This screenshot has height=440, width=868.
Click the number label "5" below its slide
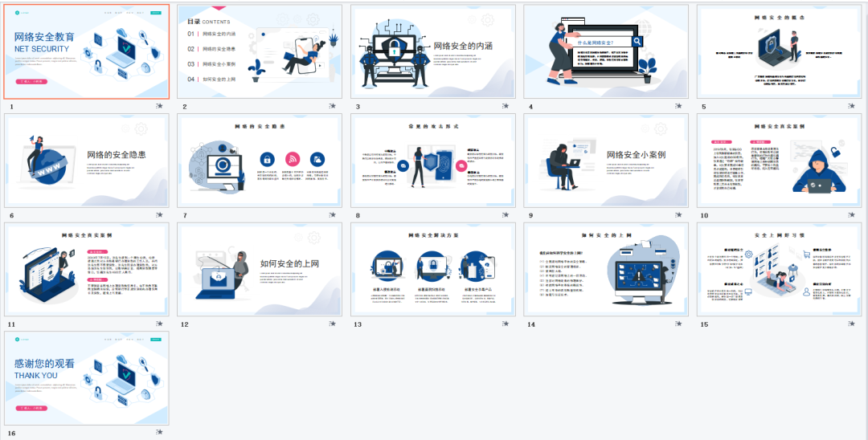[704, 107]
